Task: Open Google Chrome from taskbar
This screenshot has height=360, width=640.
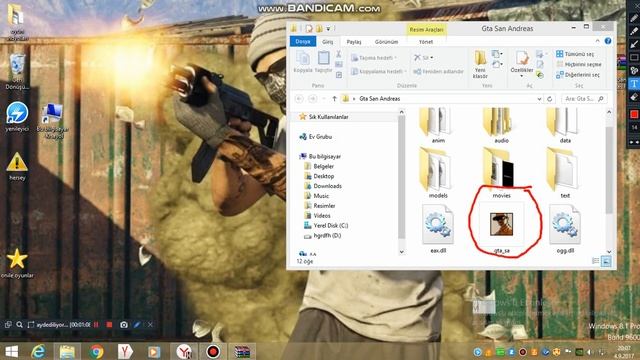Action: [x=96, y=351]
